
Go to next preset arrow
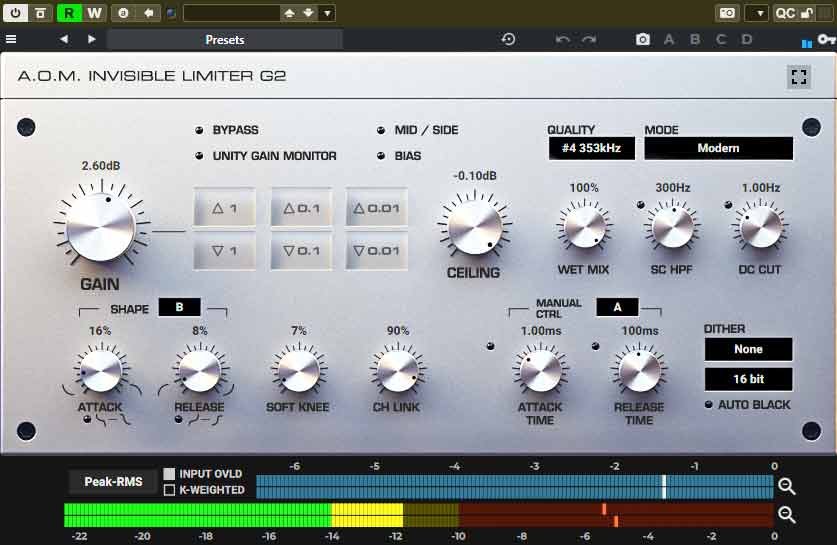pyautogui.click(x=92, y=39)
